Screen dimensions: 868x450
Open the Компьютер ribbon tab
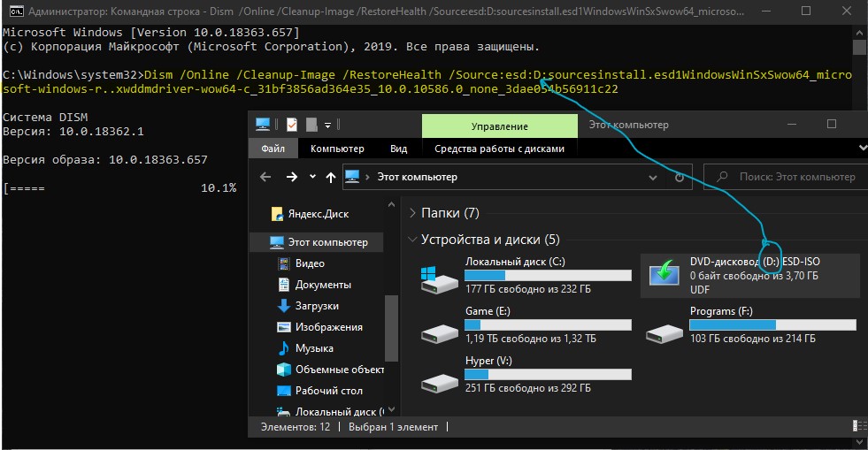(x=337, y=149)
